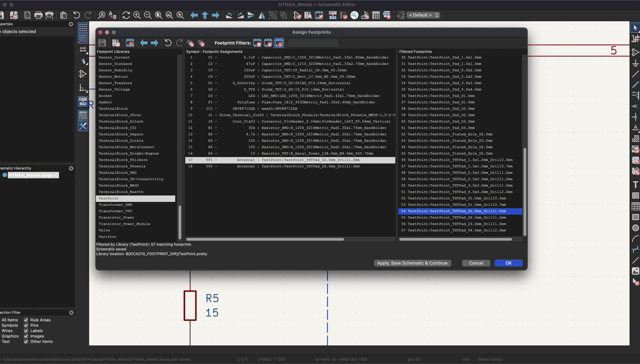The image size is (640, 364).
Task: Toggle filter footprints by pin count
Action: click(x=268, y=43)
